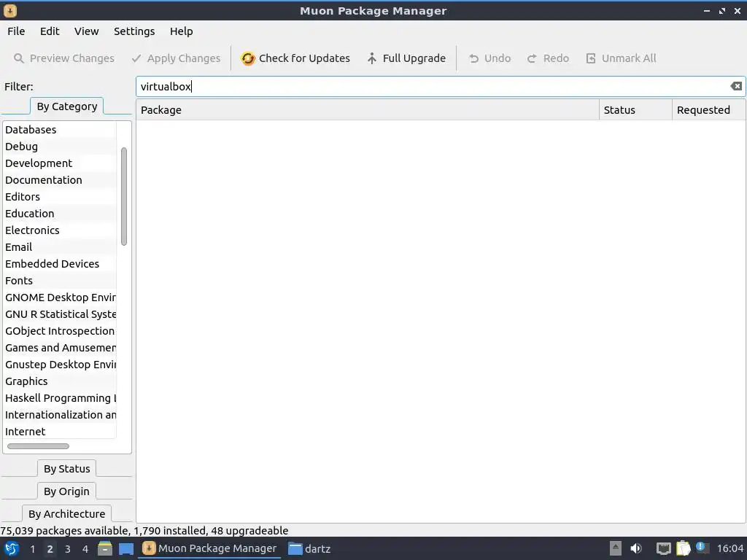Select the Haskell Programming category

click(60, 398)
